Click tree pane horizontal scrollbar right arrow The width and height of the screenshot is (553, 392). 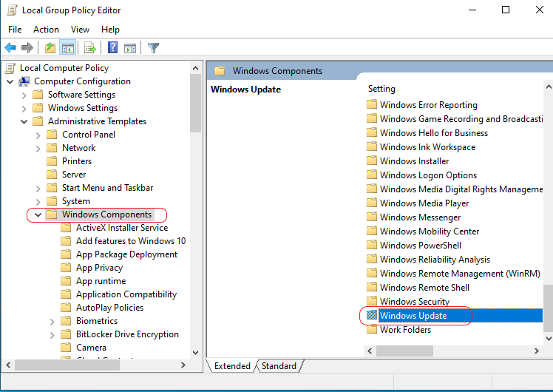tap(183, 365)
